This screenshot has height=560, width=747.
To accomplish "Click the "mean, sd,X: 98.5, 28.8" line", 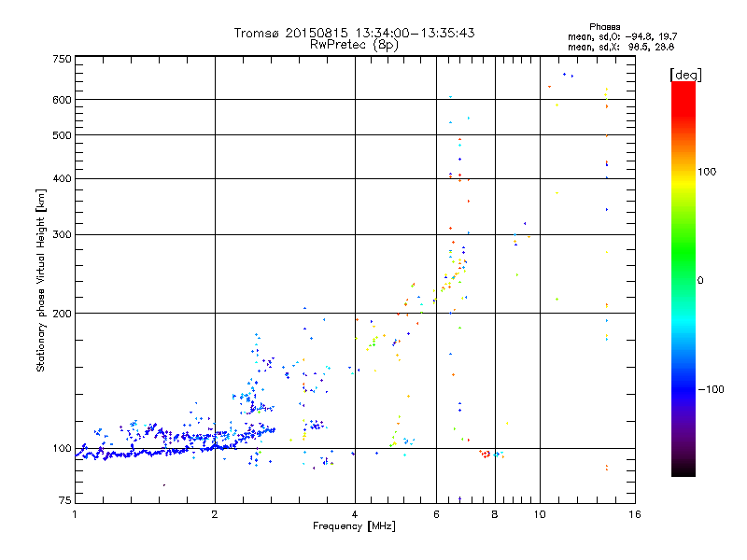I will pyautogui.click(x=621, y=47).
